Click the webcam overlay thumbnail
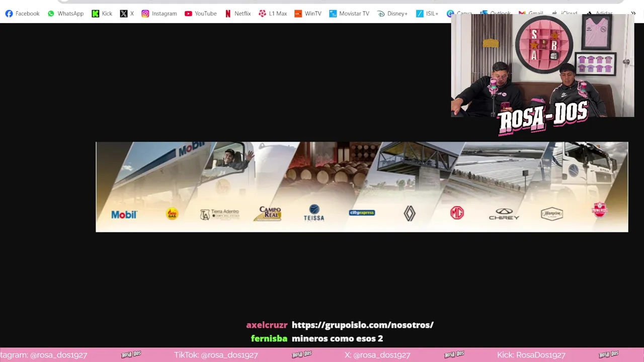Viewport: 644px width, 362px height. click(542, 65)
